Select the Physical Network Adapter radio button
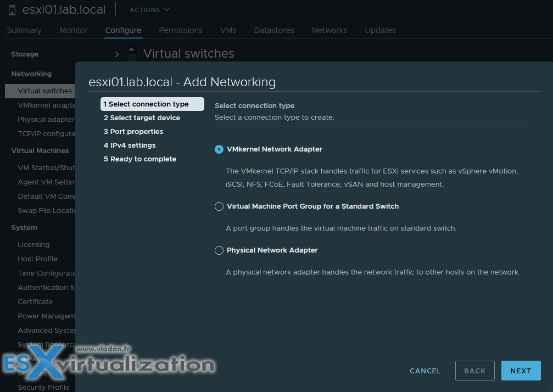Image resolution: width=553 pixels, height=392 pixels. click(x=219, y=250)
